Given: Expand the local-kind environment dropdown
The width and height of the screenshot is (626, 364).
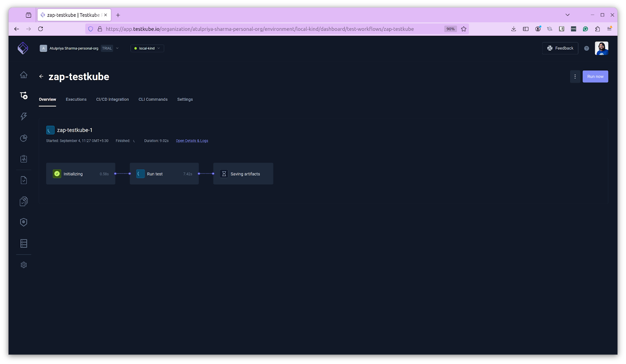Looking at the screenshot, I should (x=147, y=48).
